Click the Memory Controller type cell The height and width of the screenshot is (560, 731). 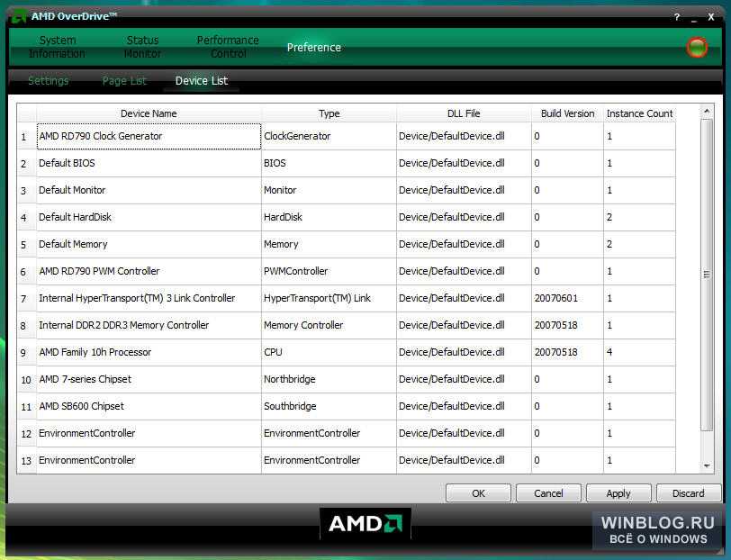point(329,325)
